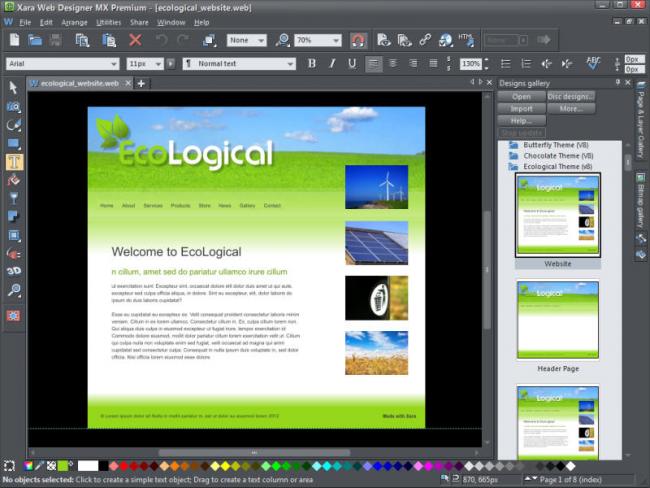Click the Link chain icon
The width and height of the screenshot is (650, 488).
(425, 40)
